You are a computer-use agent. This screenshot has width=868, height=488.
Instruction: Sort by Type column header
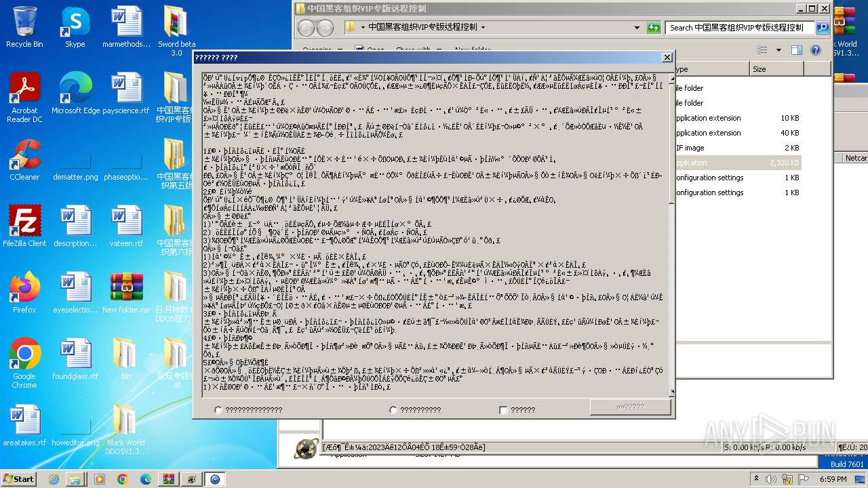click(712, 69)
